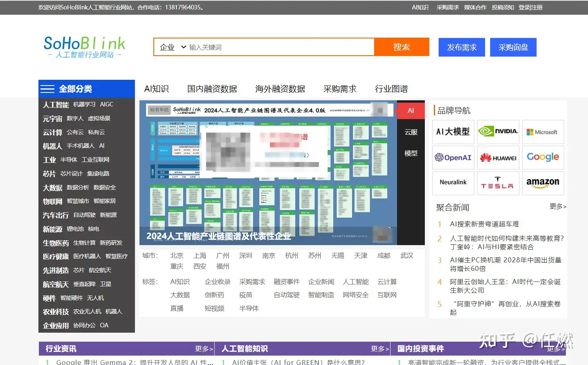Viewport: 588px width, 365px height.
Task: Open the amazon brand logo tile
Action: click(543, 183)
